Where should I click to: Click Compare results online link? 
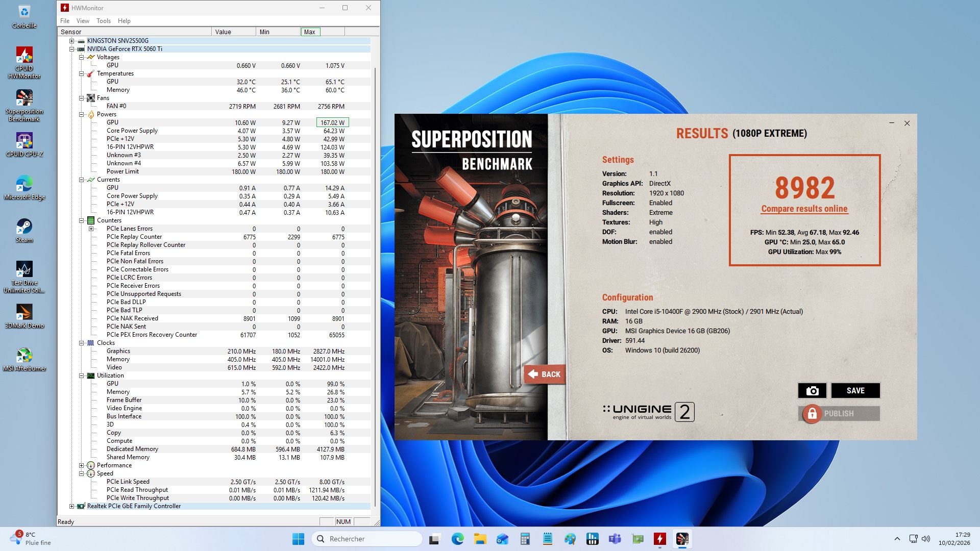[x=804, y=209]
